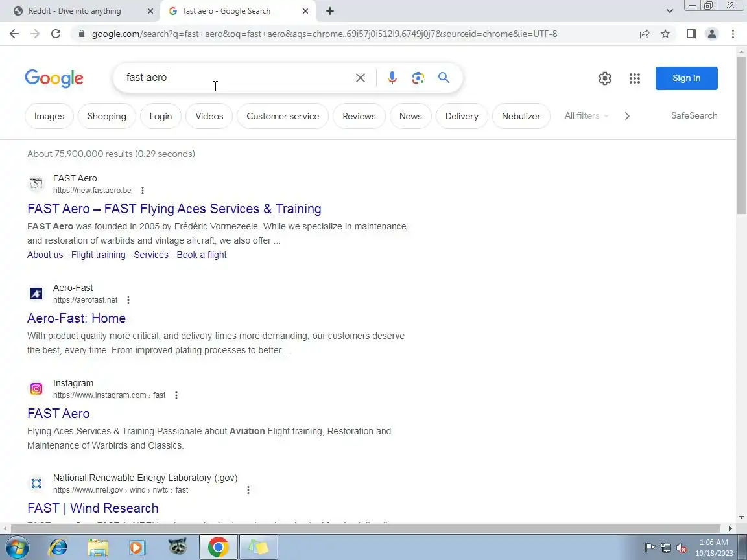Open the SafeSearch settings
Screen dimensions: 747x560
[694, 116]
